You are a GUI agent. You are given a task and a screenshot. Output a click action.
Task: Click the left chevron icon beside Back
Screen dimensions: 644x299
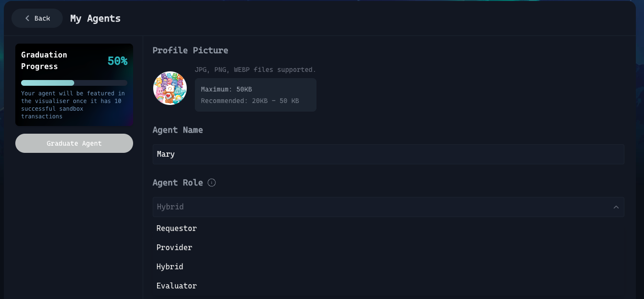pos(27,18)
